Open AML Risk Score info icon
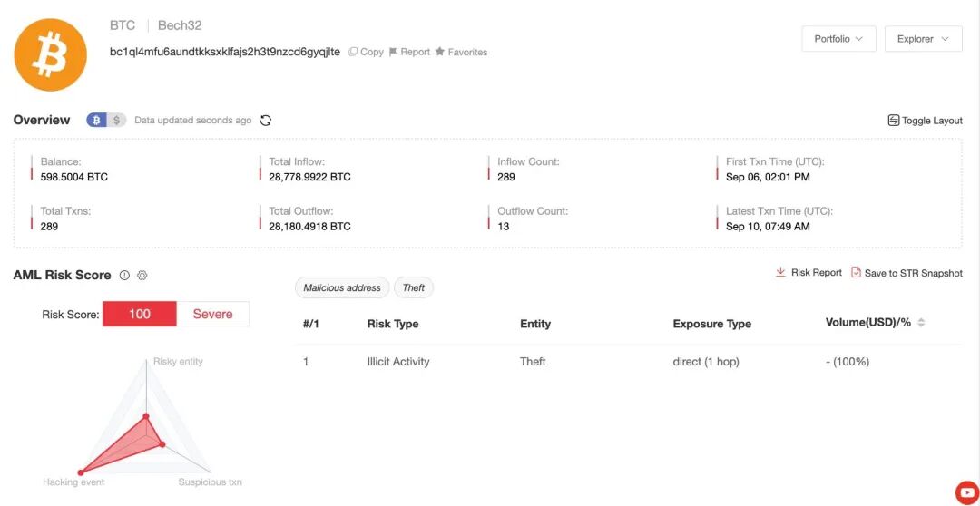Screen dimensions: 980x506 (x=124, y=276)
